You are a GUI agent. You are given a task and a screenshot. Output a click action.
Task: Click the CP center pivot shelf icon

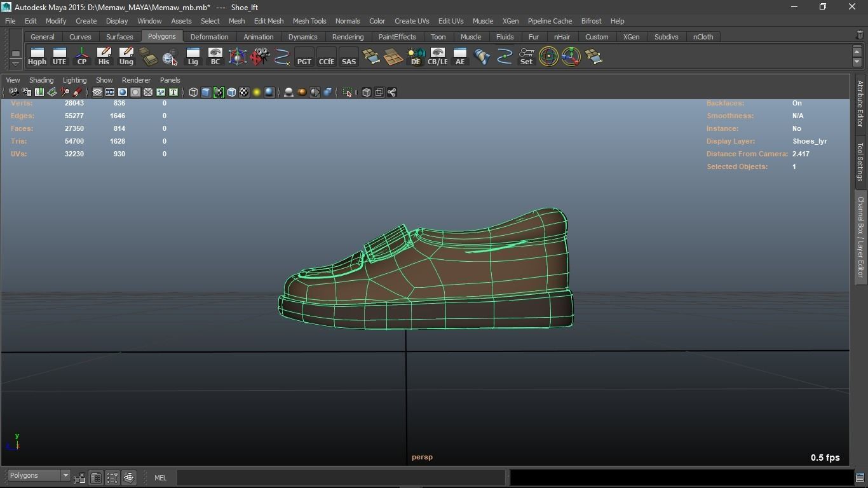tap(82, 57)
